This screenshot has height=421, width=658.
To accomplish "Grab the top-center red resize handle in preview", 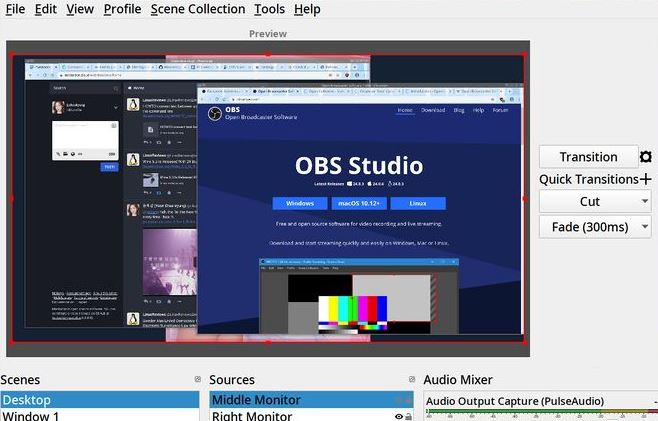I will coord(268,55).
